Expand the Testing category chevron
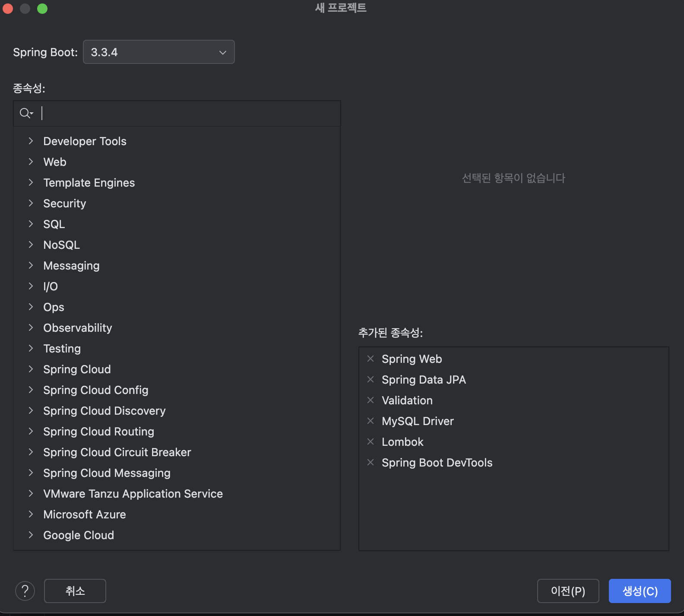684x616 pixels. point(31,348)
